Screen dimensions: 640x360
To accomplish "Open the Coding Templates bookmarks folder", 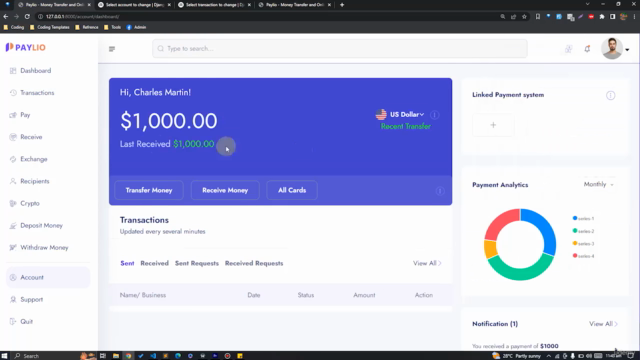I will [x=49, y=27].
